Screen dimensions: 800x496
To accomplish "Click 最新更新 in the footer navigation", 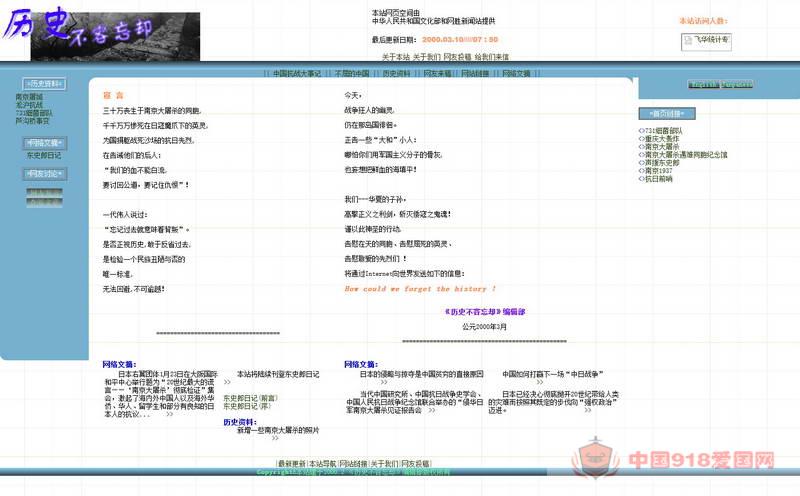I will [291, 464].
